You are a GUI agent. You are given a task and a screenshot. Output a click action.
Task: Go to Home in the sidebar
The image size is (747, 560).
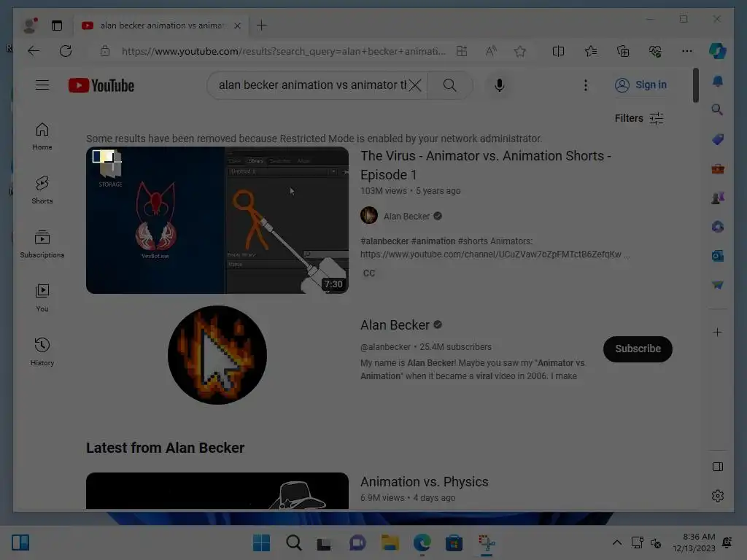pos(42,136)
